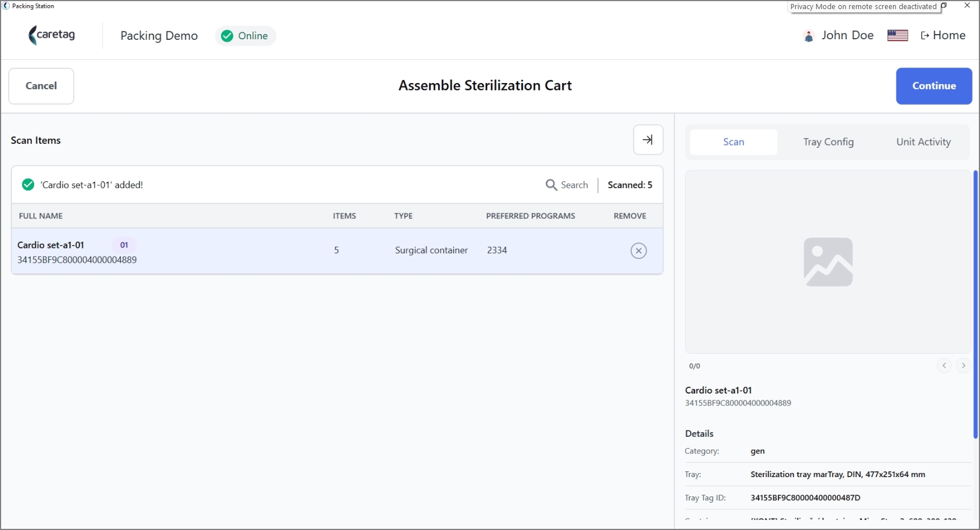Open the Unit Activity tab
The image size is (980, 530).
923,142
